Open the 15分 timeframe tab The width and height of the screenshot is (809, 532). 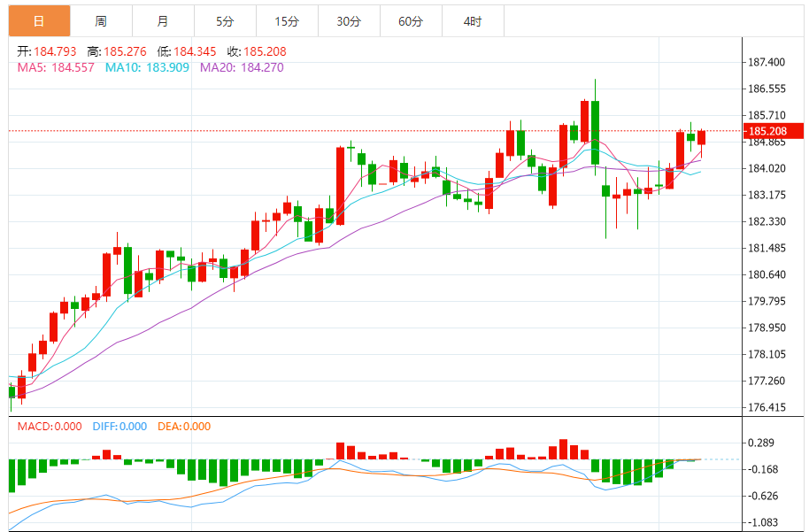click(x=287, y=21)
